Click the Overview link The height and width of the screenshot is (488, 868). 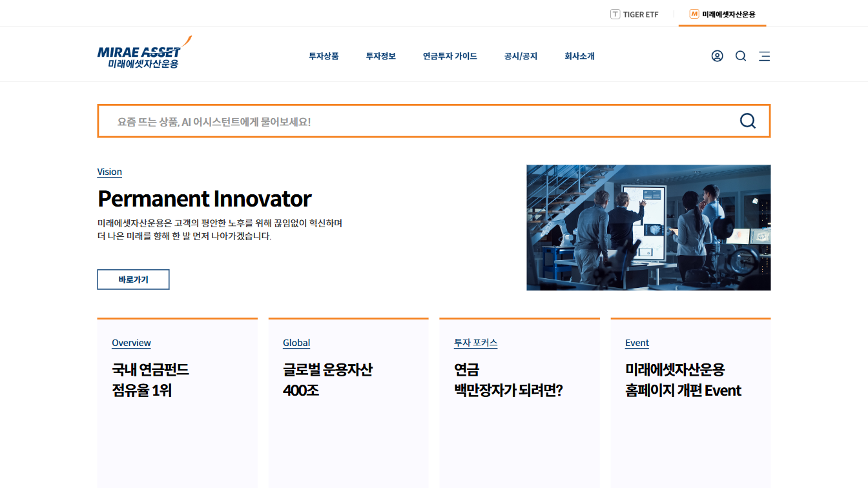131,343
